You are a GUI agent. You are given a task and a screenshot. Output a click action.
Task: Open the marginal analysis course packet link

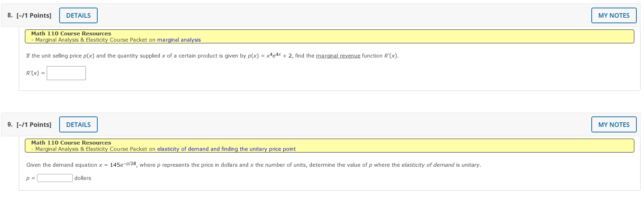(179, 40)
